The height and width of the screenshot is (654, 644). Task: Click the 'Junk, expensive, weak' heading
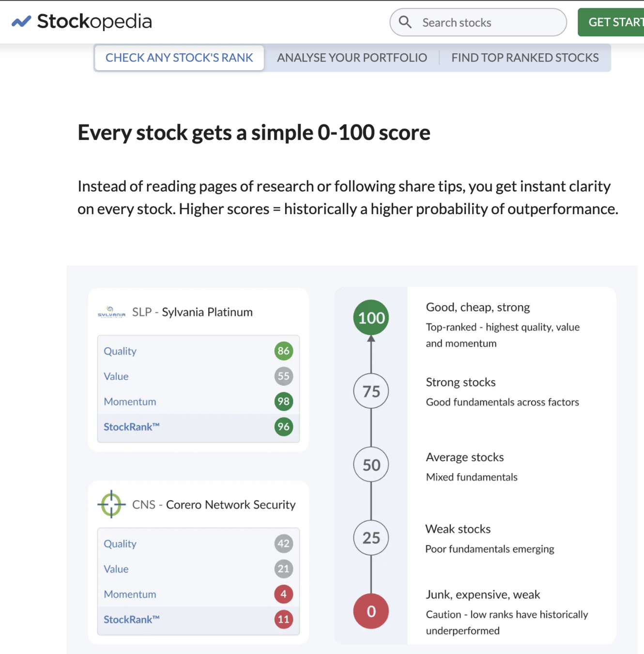tap(483, 595)
